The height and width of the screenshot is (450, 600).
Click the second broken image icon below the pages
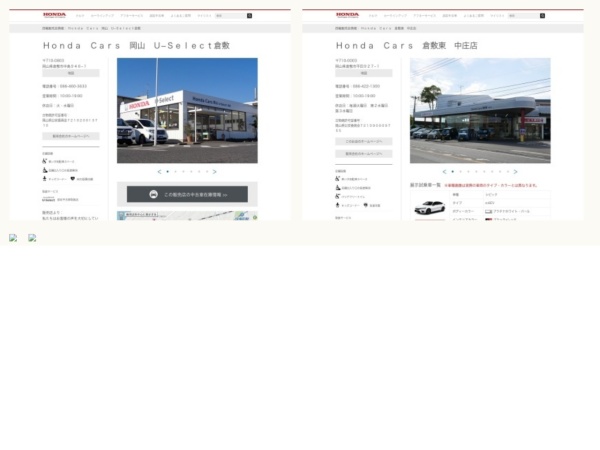pyautogui.click(x=33, y=238)
